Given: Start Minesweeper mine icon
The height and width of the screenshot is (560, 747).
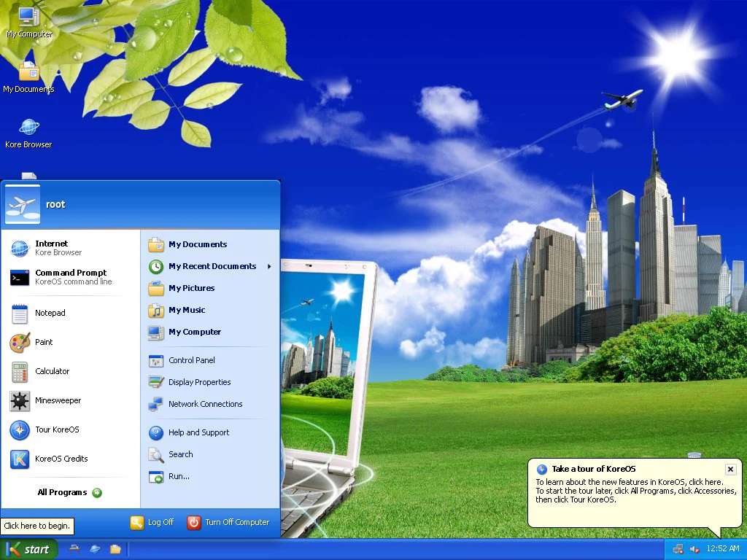Looking at the screenshot, I should 20,400.
